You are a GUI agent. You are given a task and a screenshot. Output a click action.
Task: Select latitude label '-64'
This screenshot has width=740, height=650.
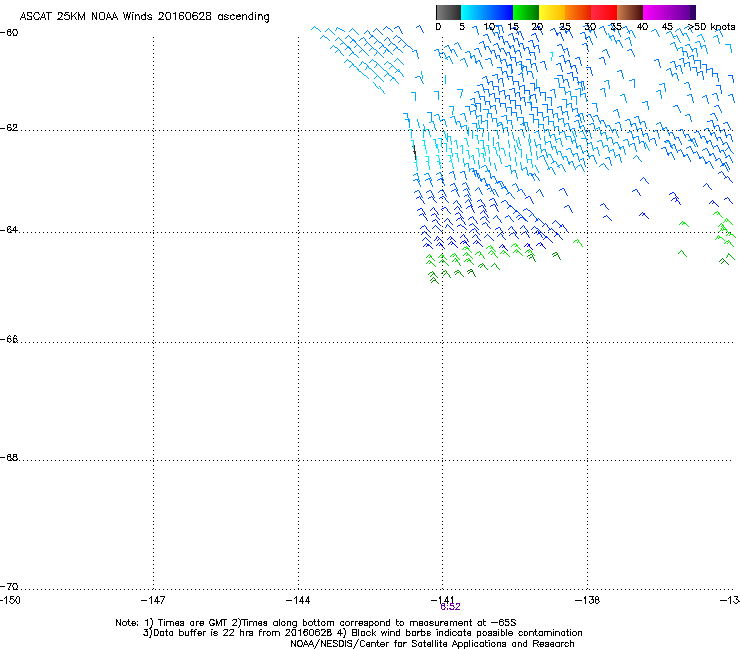(9, 230)
